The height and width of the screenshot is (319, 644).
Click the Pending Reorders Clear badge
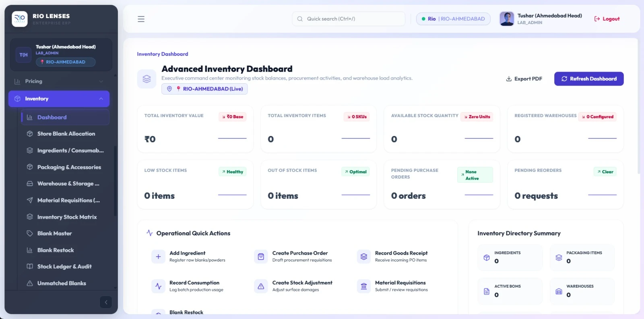pos(605,172)
